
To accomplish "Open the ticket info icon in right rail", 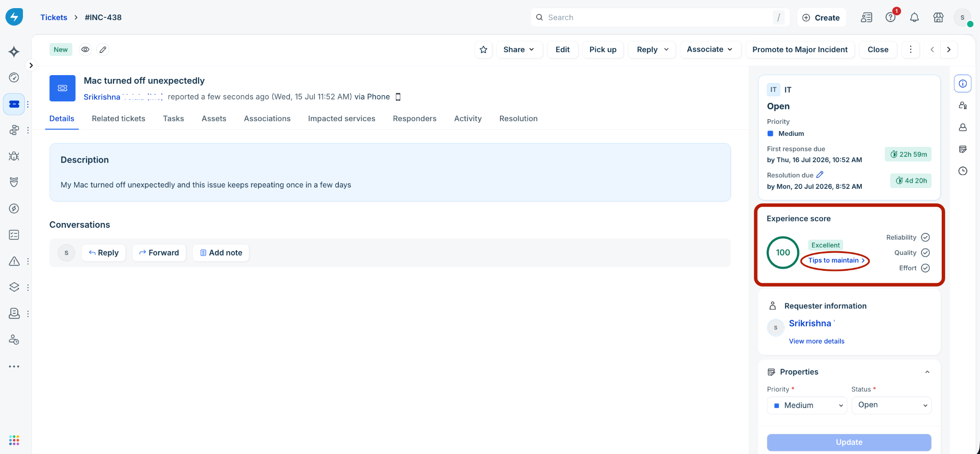I will [x=963, y=84].
